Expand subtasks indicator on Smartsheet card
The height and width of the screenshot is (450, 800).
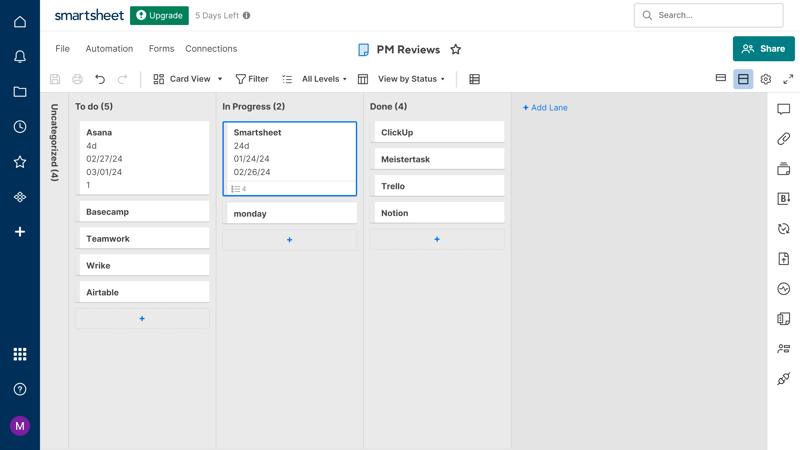[x=238, y=189]
